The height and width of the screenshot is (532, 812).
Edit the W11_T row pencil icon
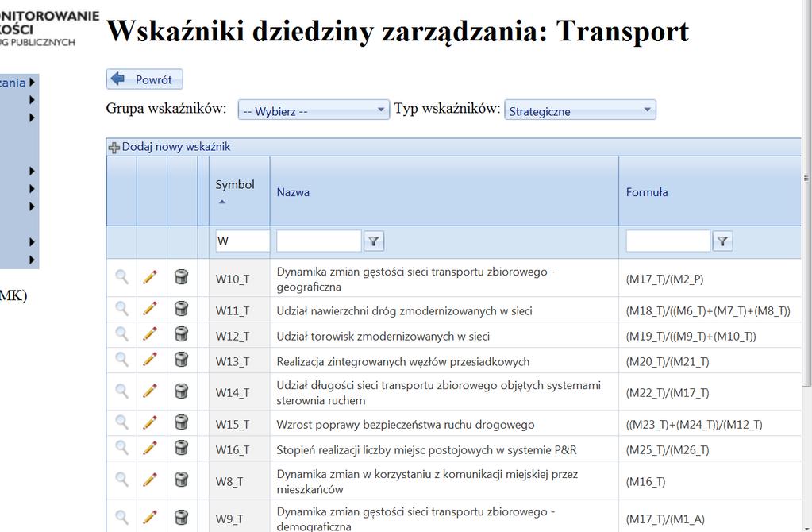pos(150,309)
